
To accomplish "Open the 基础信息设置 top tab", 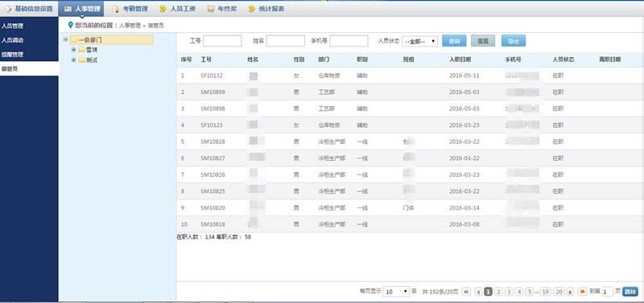I will (x=30, y=9).
